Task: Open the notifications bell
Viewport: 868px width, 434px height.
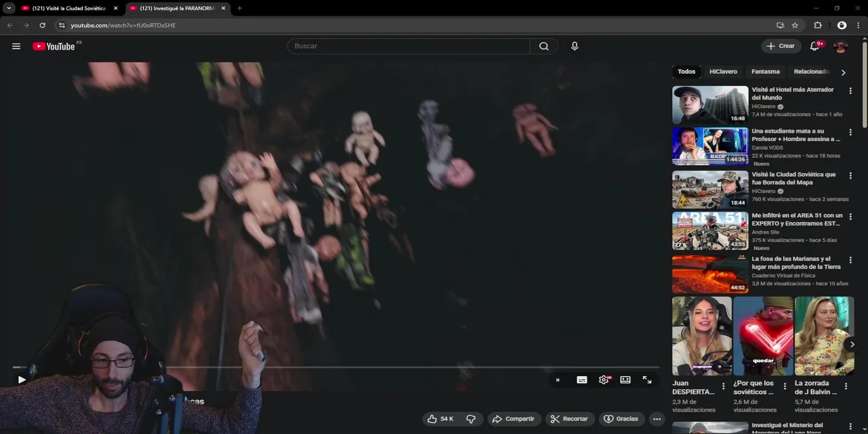Action: tap(814, 46)
